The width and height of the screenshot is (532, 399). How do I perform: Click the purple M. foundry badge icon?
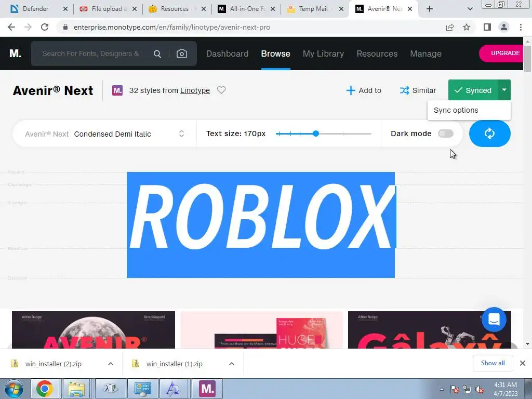click(117, 90)
